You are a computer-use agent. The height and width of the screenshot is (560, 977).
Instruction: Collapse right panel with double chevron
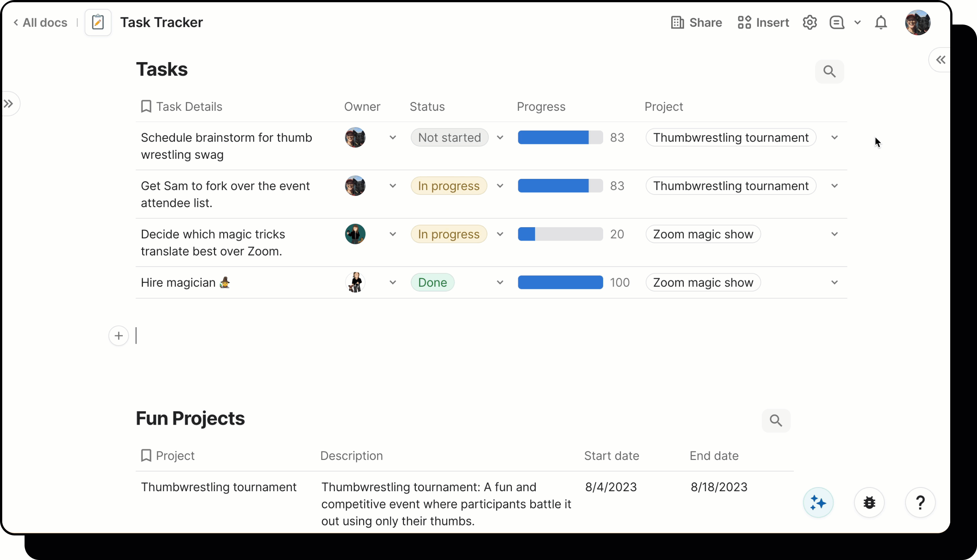click(x=941, y=60)
